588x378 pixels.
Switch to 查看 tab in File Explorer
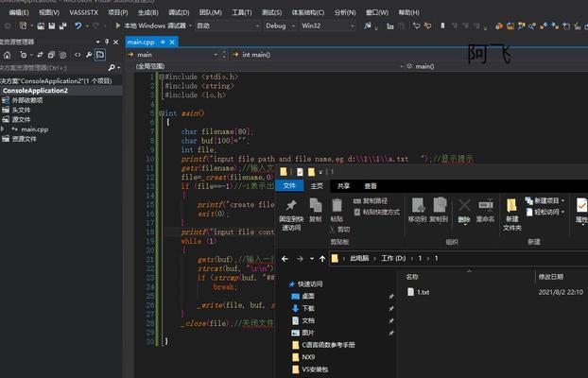click(371, 185)
